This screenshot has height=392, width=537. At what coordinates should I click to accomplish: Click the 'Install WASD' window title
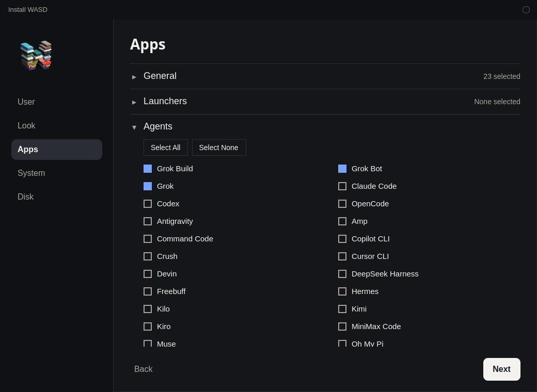coord(28,10)
